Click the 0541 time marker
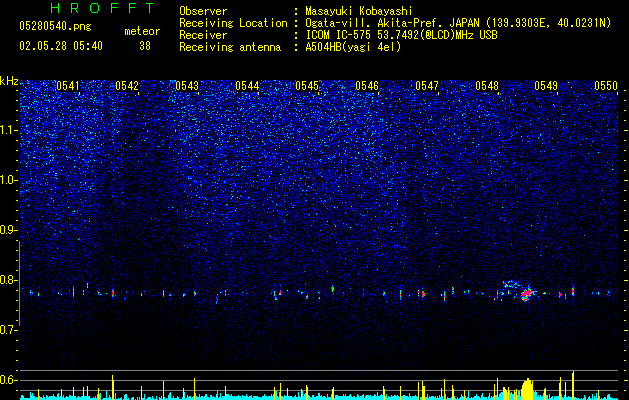This screenshot has width=629, height=400. click(x=68, y=86)
